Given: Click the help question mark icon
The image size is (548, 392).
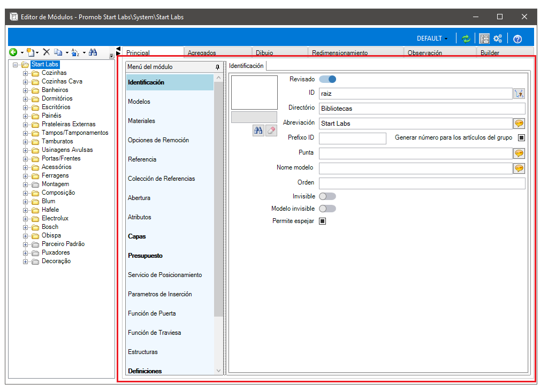Looking at the screenshot, I should pos(517,39).
